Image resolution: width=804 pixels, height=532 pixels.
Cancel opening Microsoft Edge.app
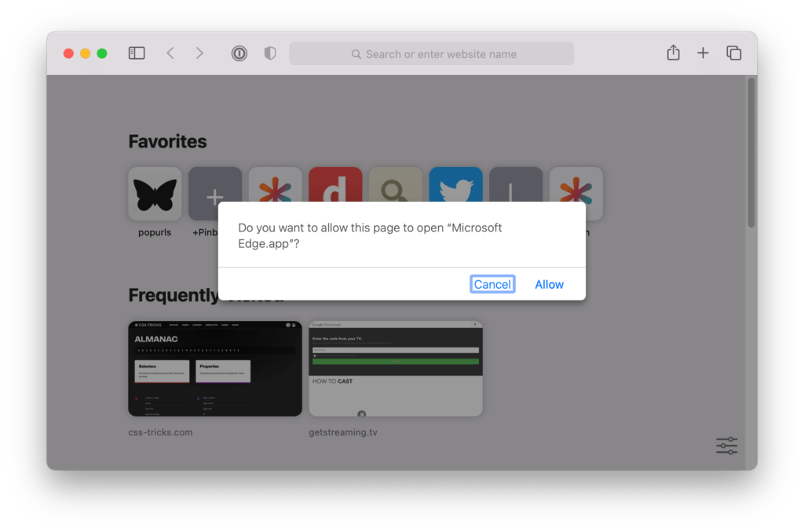(492, 285)
